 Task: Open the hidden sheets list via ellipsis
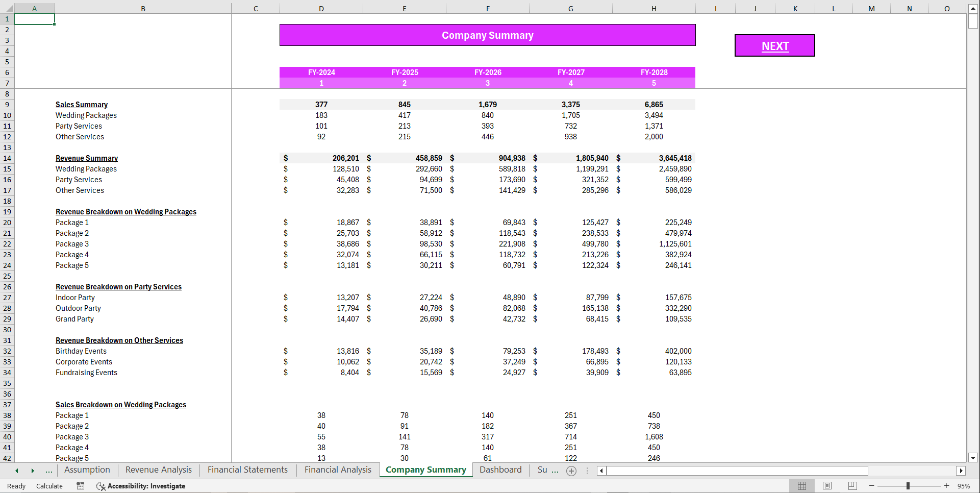(x=49, y=471)
